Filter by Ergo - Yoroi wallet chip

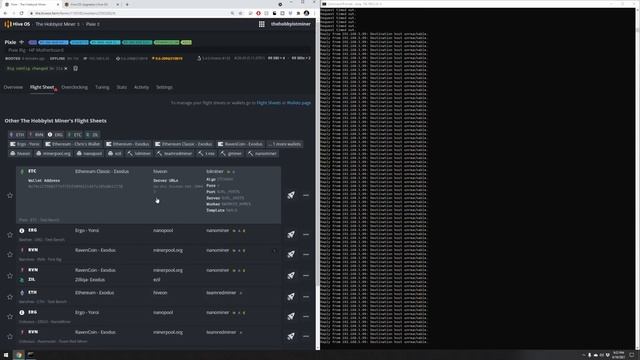(x=25, y=144)
